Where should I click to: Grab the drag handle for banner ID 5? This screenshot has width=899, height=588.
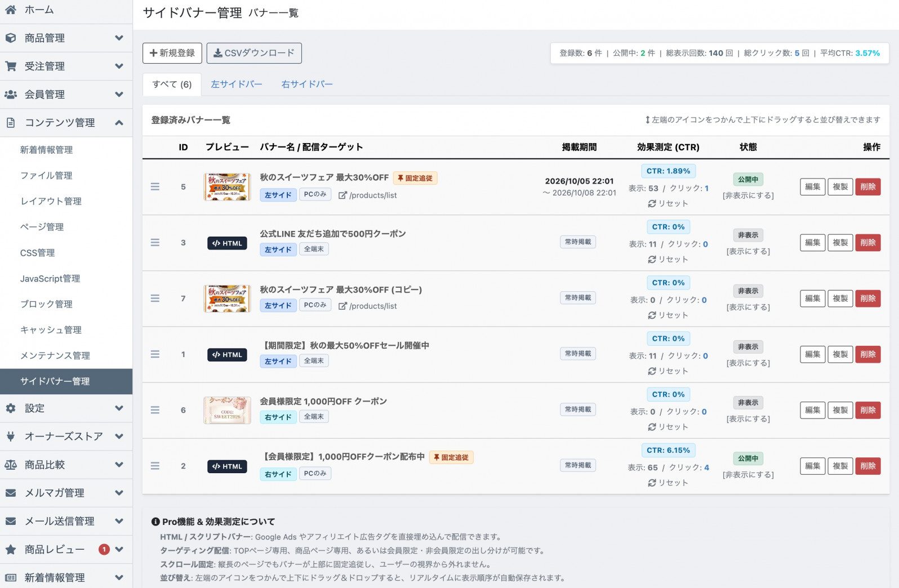155,186
